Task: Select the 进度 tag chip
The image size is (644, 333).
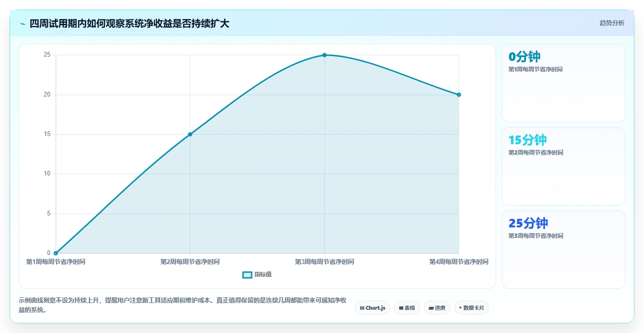Action: [x=437, y=308]
